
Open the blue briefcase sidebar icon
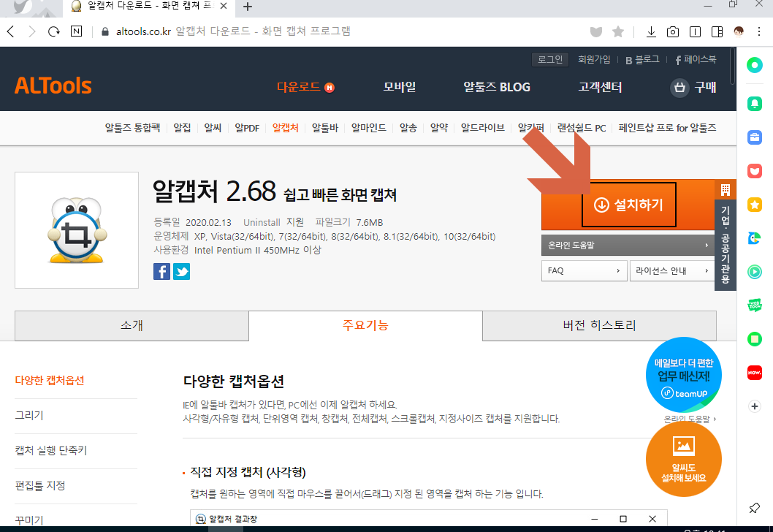pos(754,137)
